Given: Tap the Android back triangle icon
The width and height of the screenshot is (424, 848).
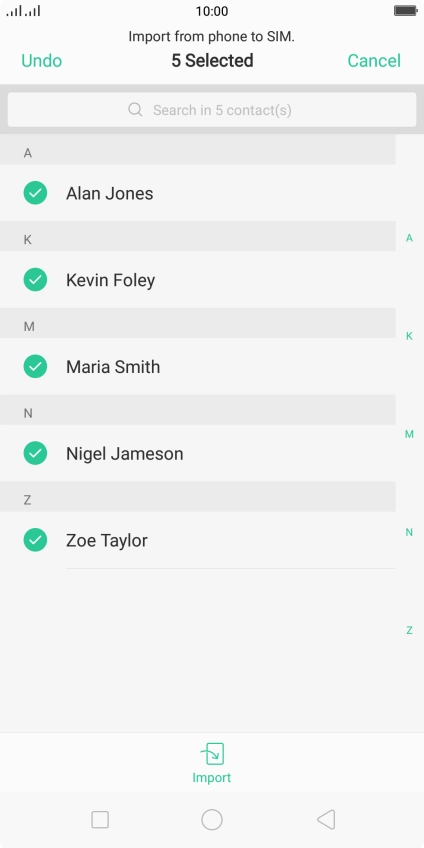Looking at the screenshot, I should coord(326,819).
